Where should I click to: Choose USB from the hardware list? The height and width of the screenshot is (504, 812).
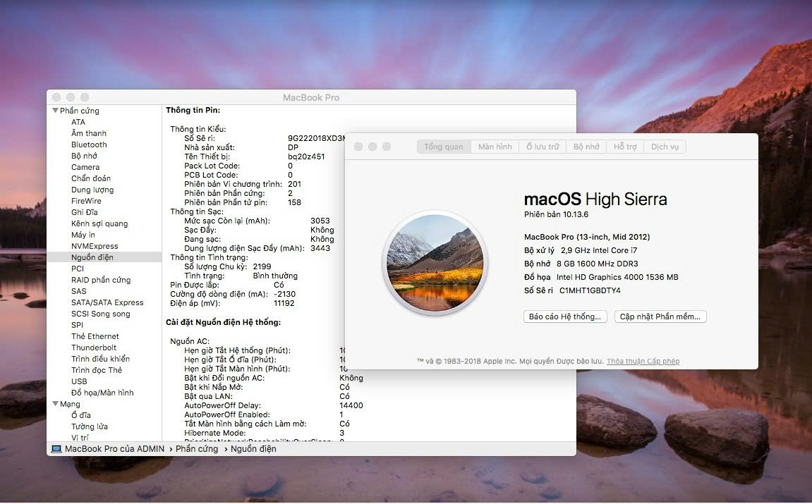pos(79,381)
